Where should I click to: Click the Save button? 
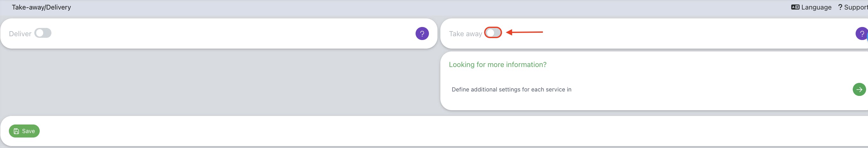coord(24,131)
